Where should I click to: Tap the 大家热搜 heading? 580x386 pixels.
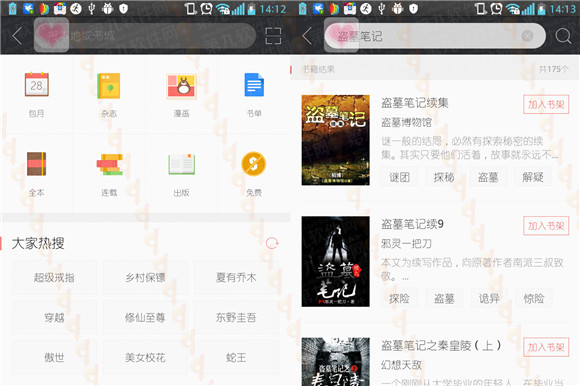tap(38, 243)
